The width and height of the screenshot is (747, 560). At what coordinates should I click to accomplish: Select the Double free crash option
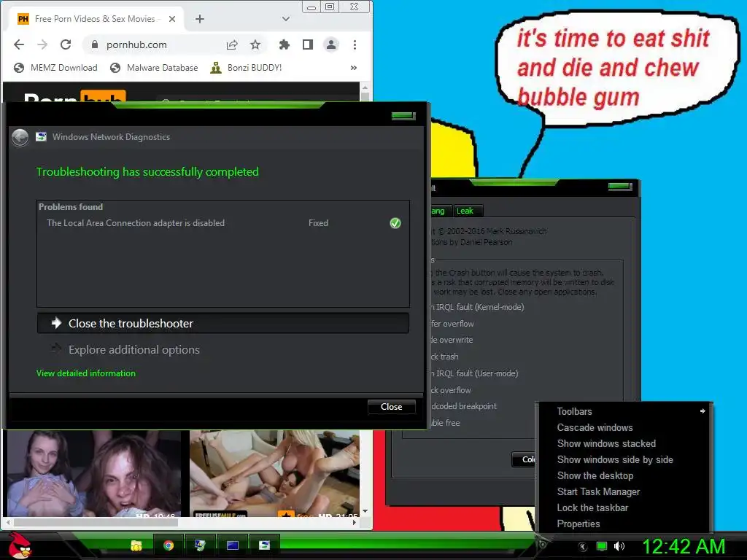(446, 423)
